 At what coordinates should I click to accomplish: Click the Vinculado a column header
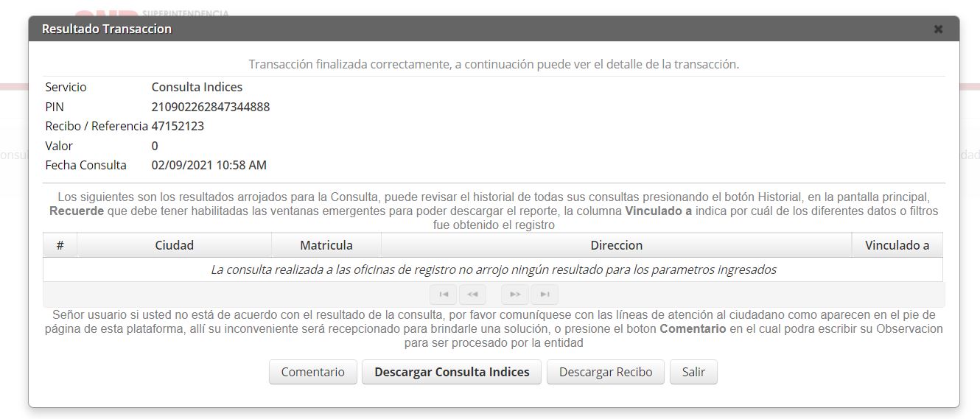coord(897,245)
